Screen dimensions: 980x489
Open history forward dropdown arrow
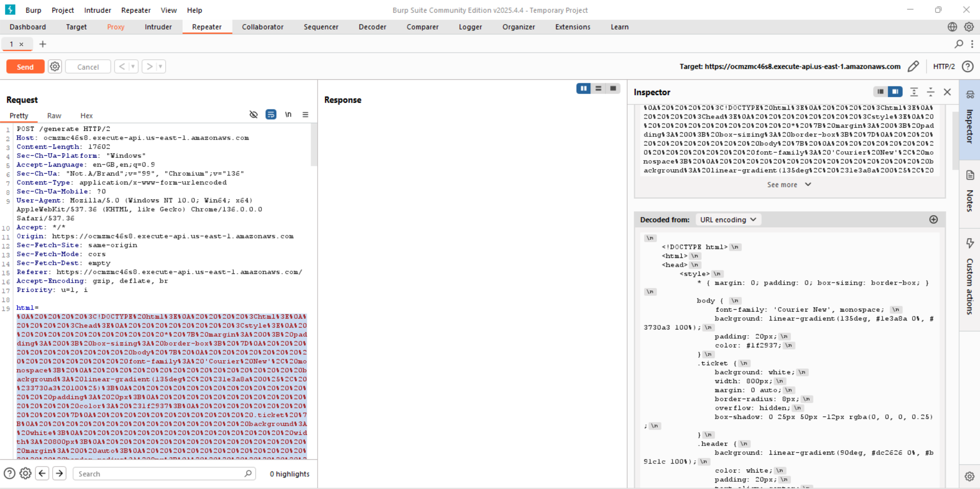point(160,66)
